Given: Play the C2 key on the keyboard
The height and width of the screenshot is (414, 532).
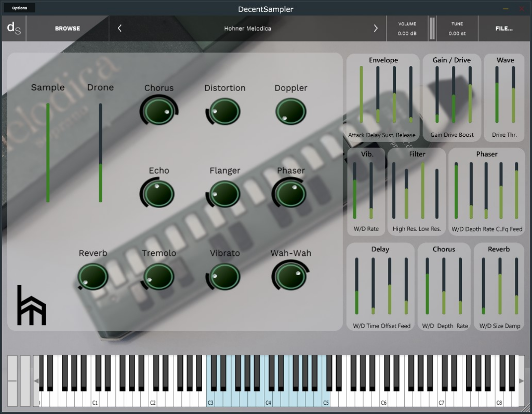Looking at the screenshot, I should pyautogui.click(x=153, y=398).
